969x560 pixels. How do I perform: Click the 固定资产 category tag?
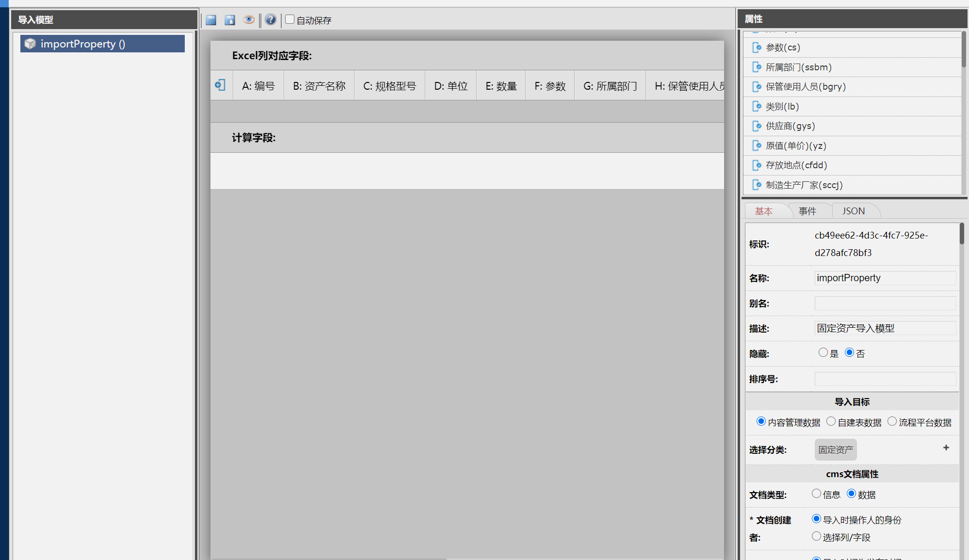tap(835, 449)
